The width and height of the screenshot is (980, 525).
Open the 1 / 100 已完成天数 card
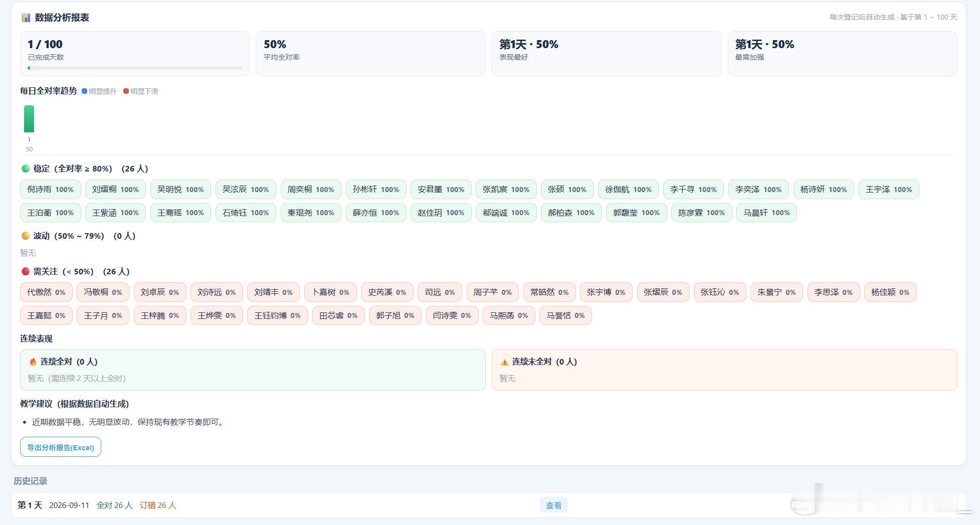[135, 54]
